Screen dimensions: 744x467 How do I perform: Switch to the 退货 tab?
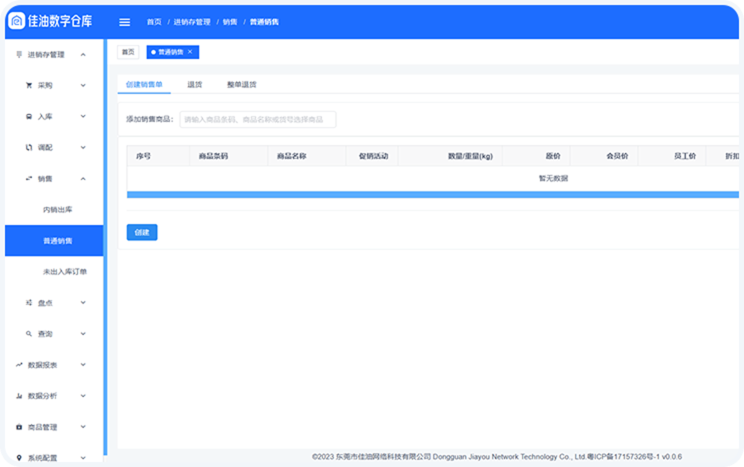coord(195,85)
